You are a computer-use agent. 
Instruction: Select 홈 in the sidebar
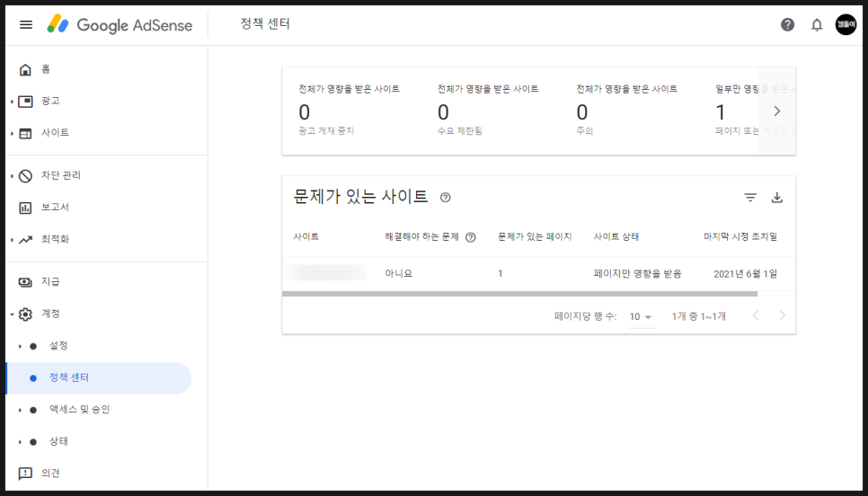pos(46,69)
